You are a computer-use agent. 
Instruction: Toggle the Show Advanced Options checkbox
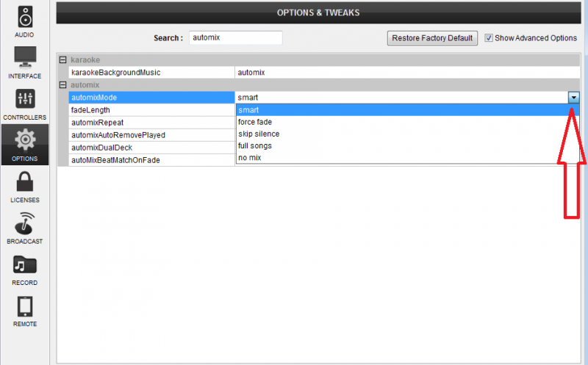point(489,38)
